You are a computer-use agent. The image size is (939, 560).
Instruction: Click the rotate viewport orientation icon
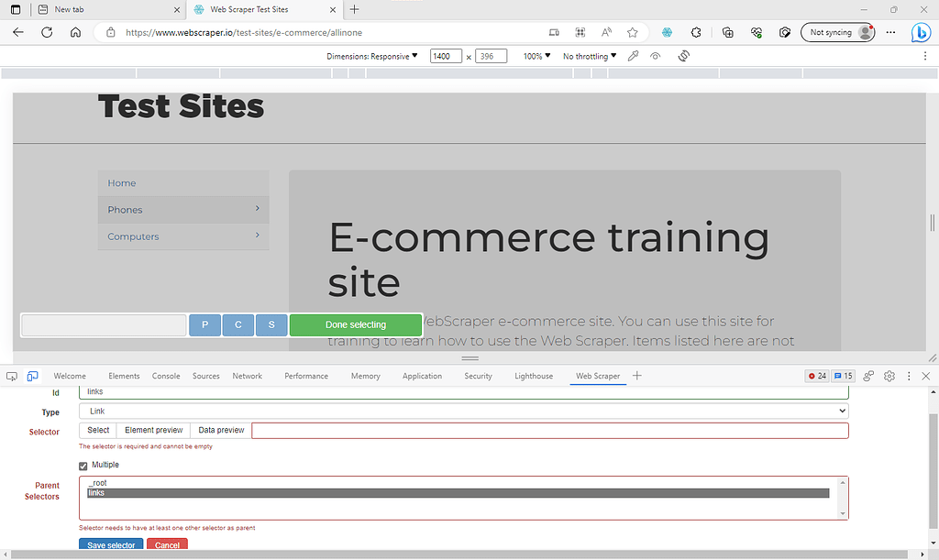(683, 56)
